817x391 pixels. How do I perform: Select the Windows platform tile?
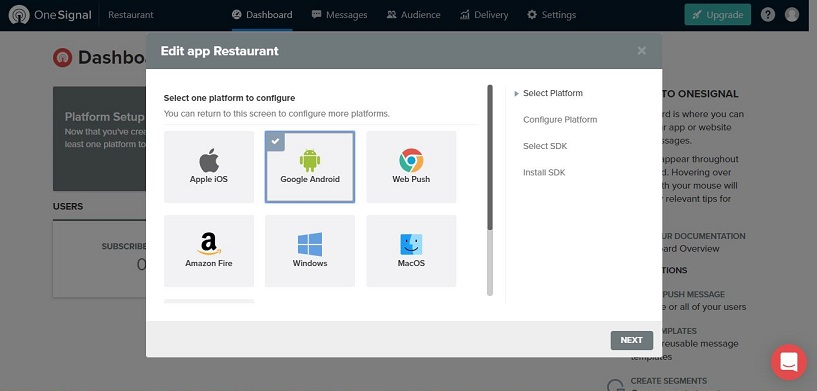pyautogui.click(x=310, y=251)
